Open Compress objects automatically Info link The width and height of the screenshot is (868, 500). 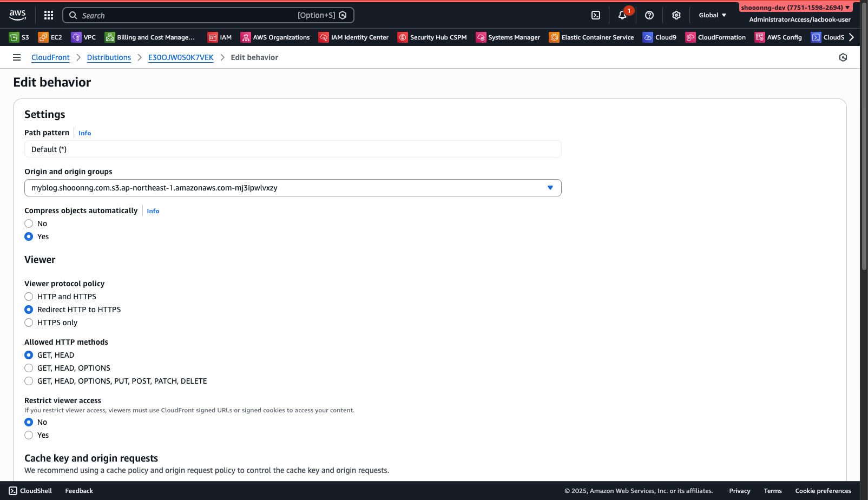(153, 211)
